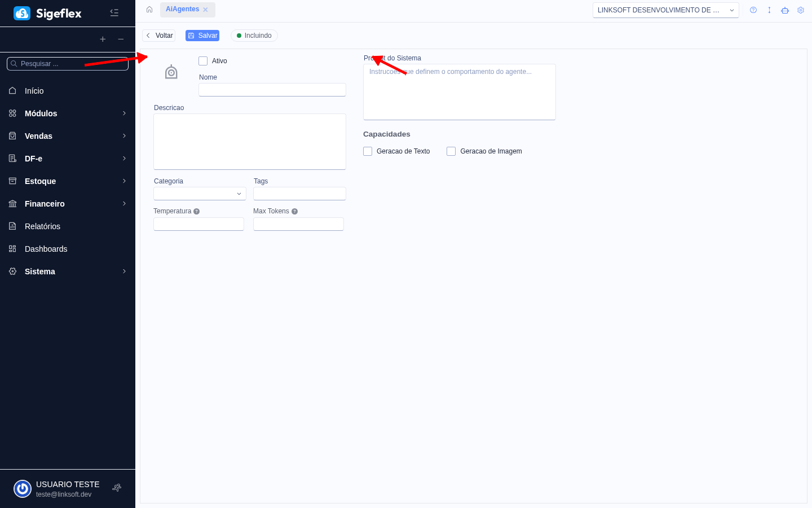The image size is (812, 508).
Task: Click the Prompt do Sistema text area
Action: coord(459,93)
